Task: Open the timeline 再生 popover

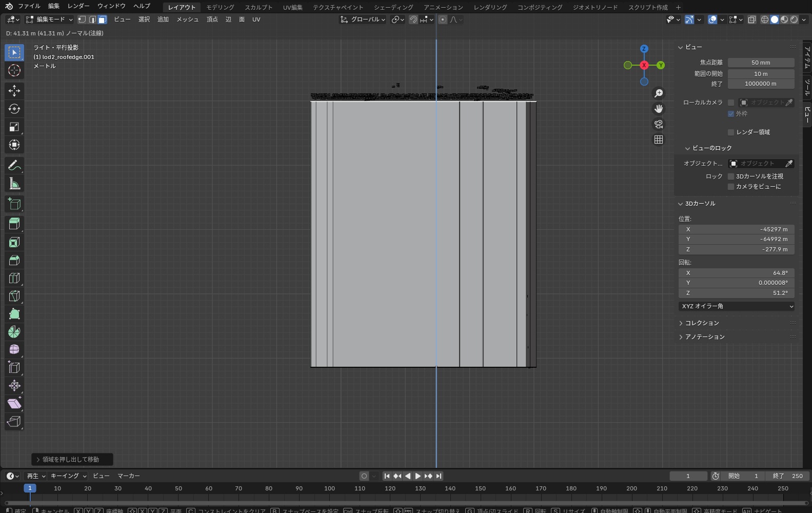Action: 36,476
